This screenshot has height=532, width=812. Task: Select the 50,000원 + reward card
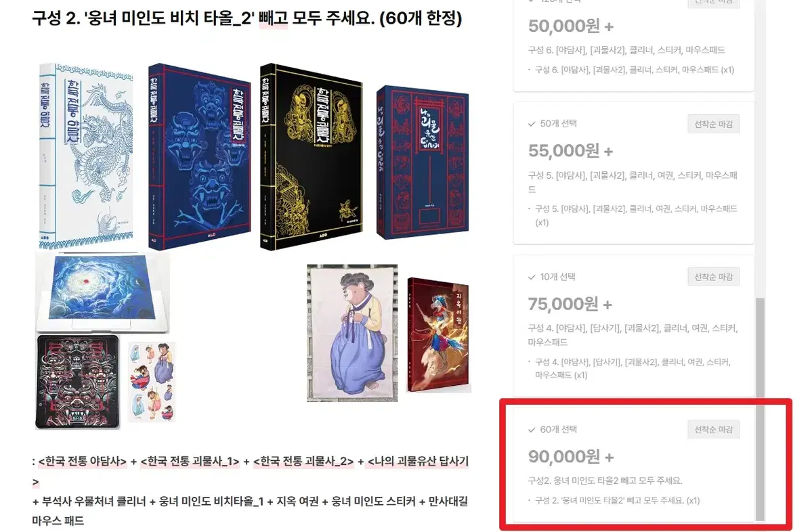(x=633, y=44)
